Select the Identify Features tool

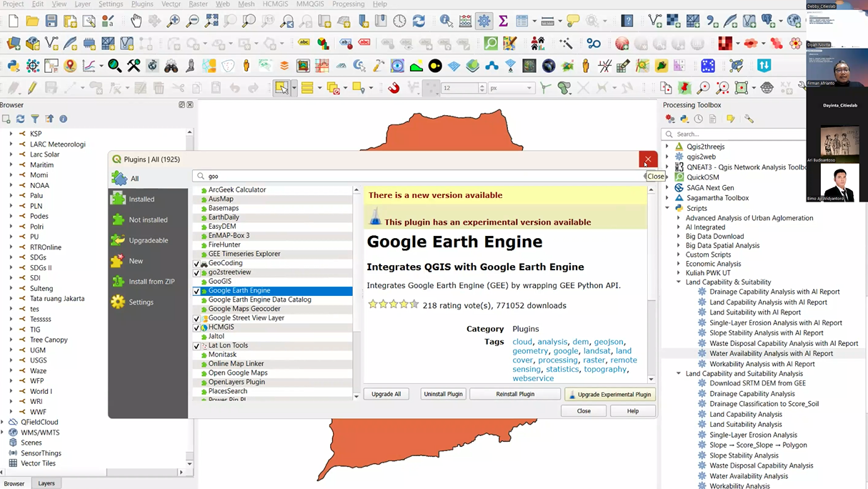[447, 21]
